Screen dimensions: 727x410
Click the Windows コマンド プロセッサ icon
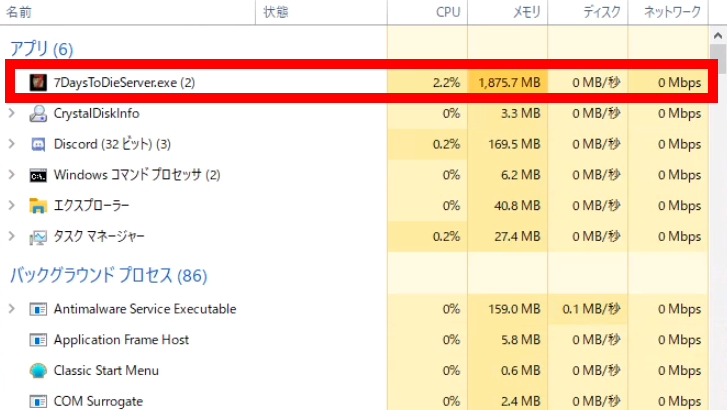[38, 175]
